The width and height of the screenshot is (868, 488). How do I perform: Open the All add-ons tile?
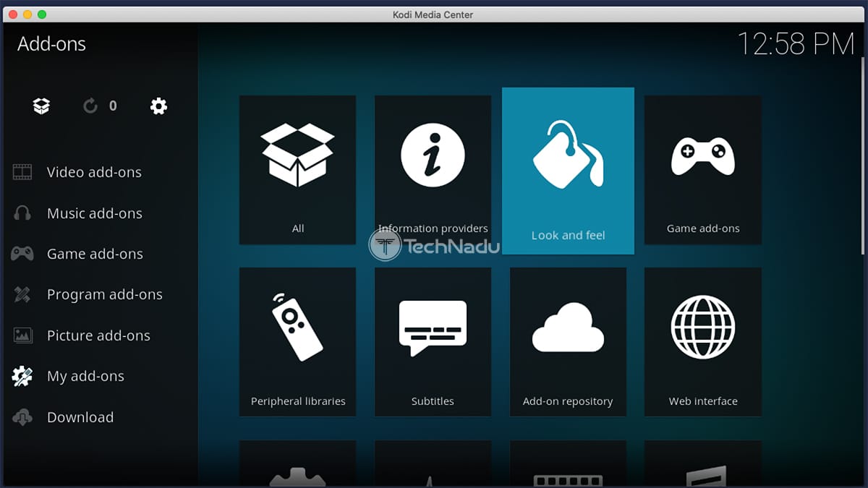click(x=298, y=170)
